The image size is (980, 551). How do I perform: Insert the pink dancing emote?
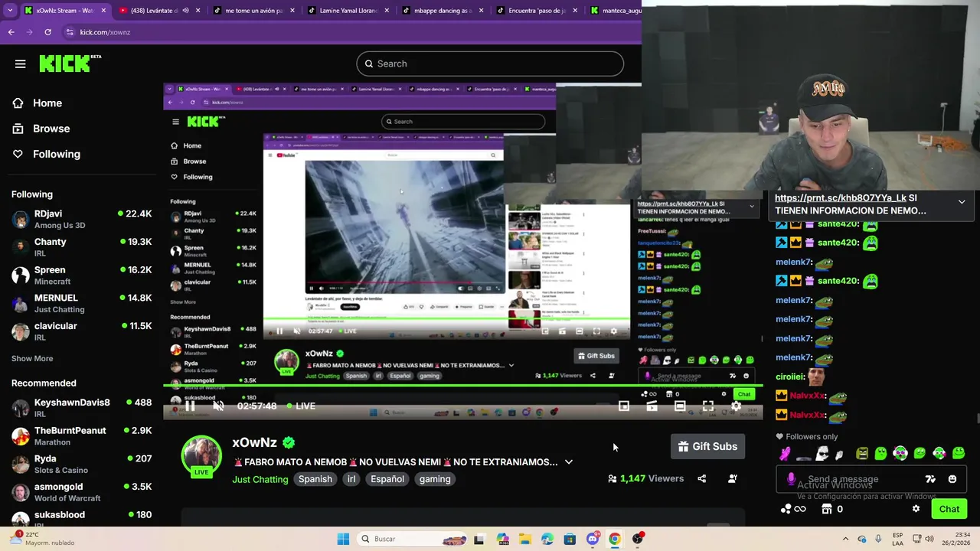(x=785, y=453)
